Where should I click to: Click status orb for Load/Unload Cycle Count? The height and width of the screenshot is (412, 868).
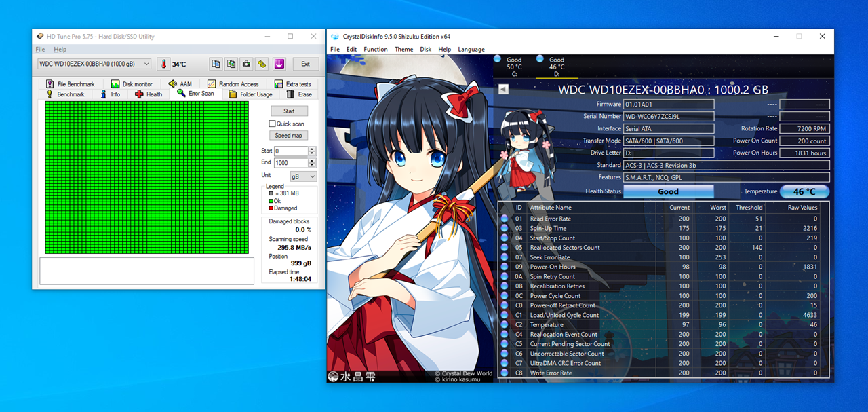pyautogui.click(x=505, y=315)
